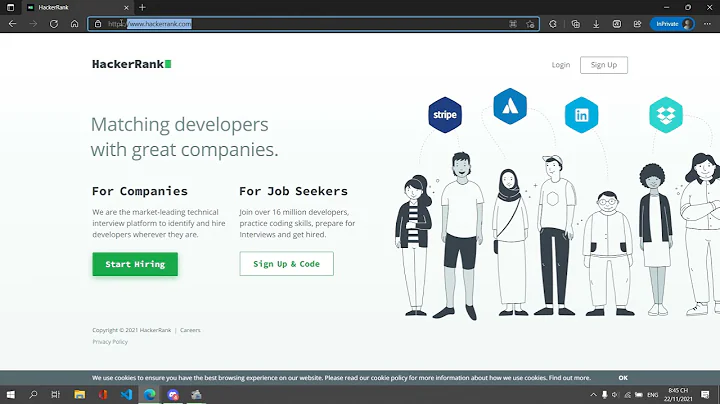Open the Office app in the taskbar
The height and width of the screenshot is (404, 720).
[103, 394]
